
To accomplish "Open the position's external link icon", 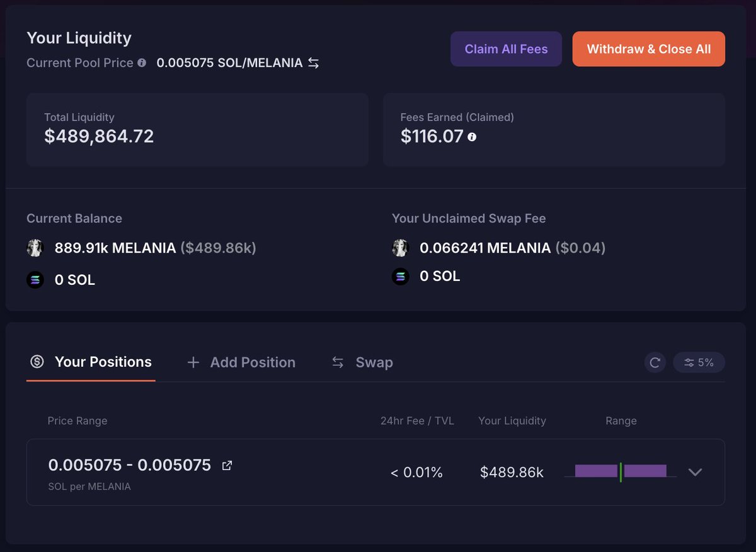I will 227,466.
